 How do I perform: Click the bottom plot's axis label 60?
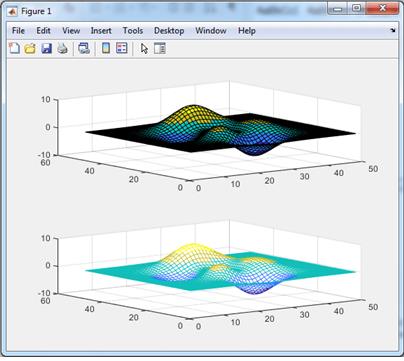(x=46, y=301)
